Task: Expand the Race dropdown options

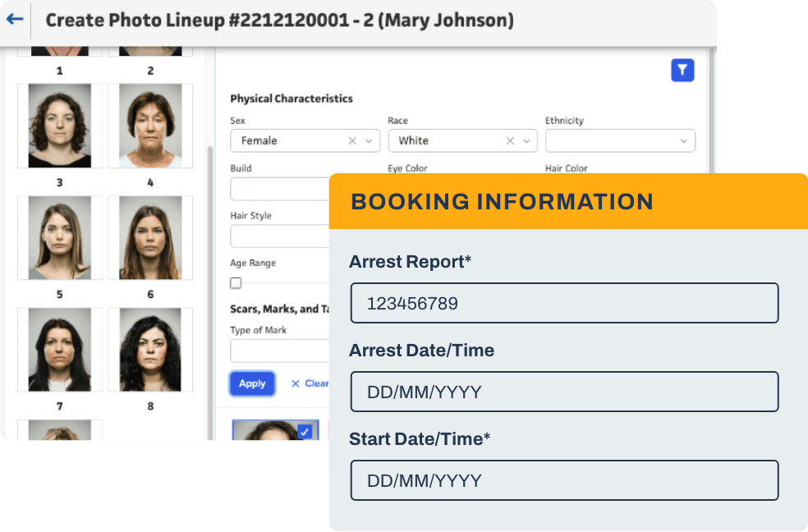Action: pos(526,140)
